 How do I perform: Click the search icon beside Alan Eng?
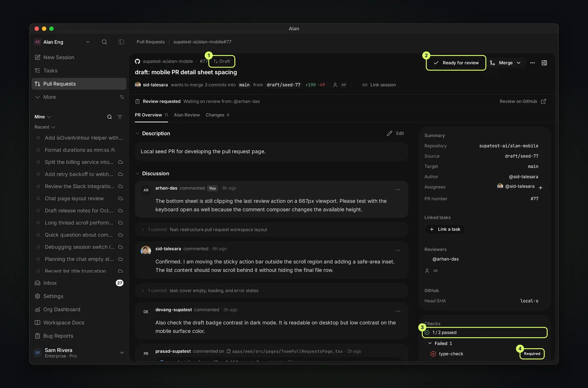pyautogui.click(x=104, y=42)
